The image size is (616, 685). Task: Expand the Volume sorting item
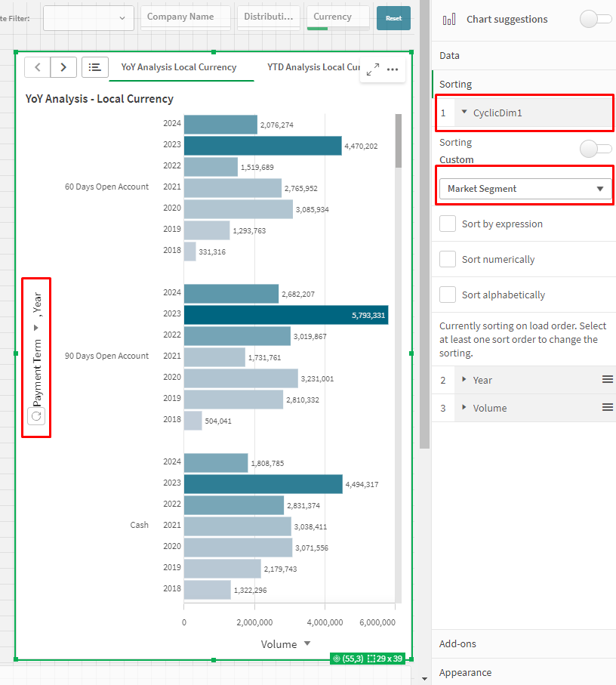(464, 407)
